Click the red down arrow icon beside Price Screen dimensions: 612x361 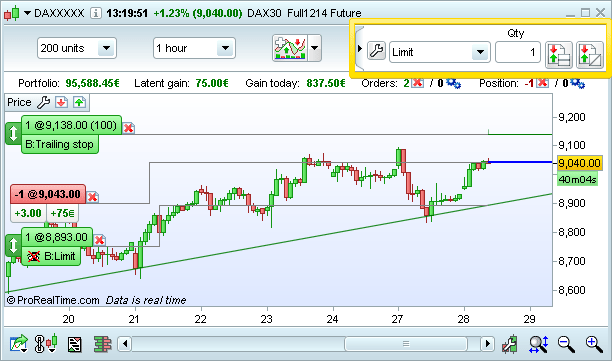pos(61,102)
